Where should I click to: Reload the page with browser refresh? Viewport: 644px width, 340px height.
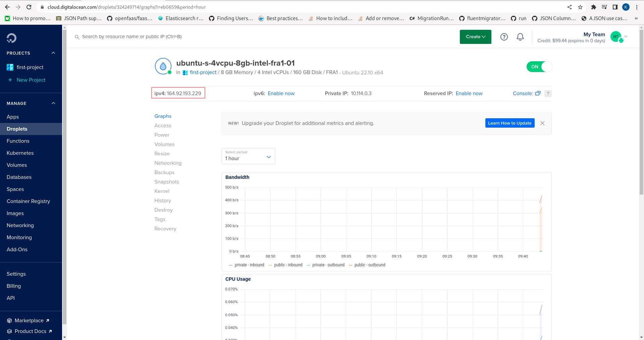tap(29, 7)
